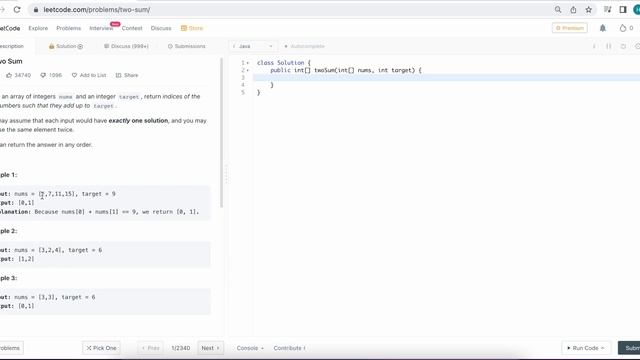Click the Add to List heart icon
640x360 pixels.
coord(74,75)
